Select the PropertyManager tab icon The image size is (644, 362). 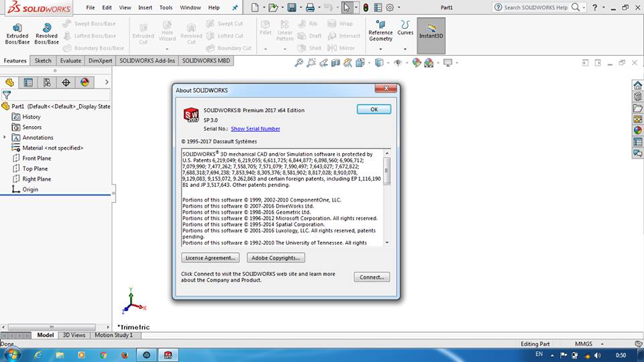point(28,82)
